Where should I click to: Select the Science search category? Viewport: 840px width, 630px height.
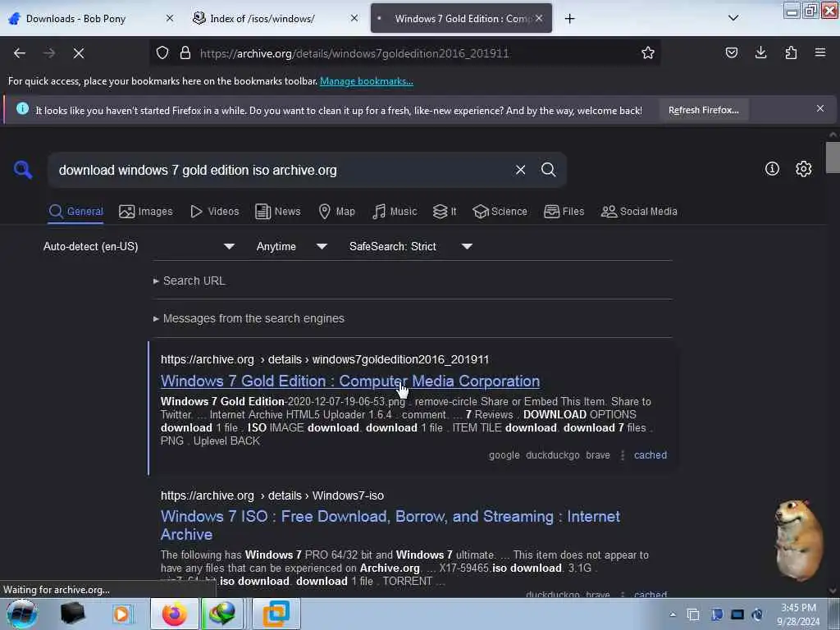[x=500, y=212]
